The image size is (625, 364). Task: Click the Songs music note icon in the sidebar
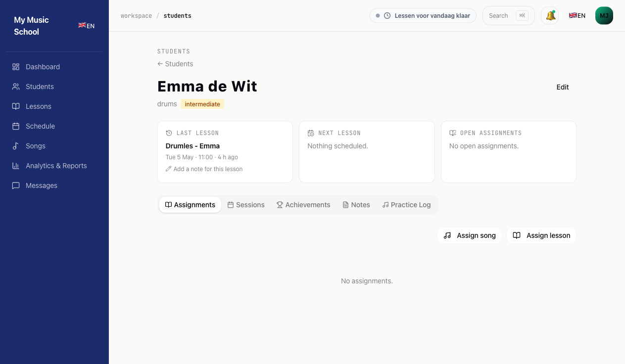16,146
